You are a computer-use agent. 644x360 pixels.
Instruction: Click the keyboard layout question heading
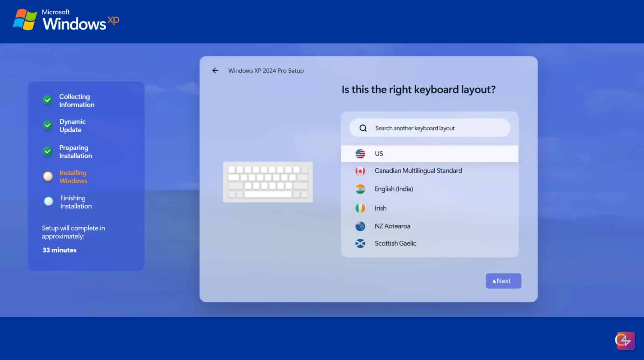(x=419, y=90)
